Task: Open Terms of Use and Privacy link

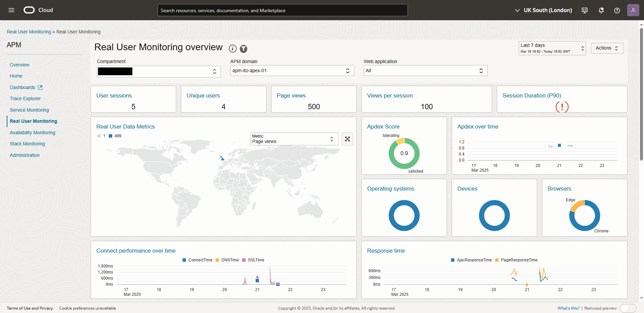Action: pos(30,308)
